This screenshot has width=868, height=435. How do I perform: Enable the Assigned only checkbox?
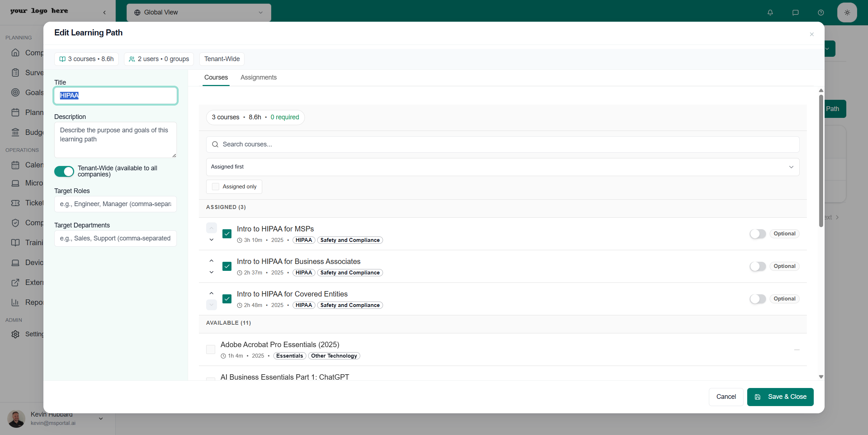point(215,186)
